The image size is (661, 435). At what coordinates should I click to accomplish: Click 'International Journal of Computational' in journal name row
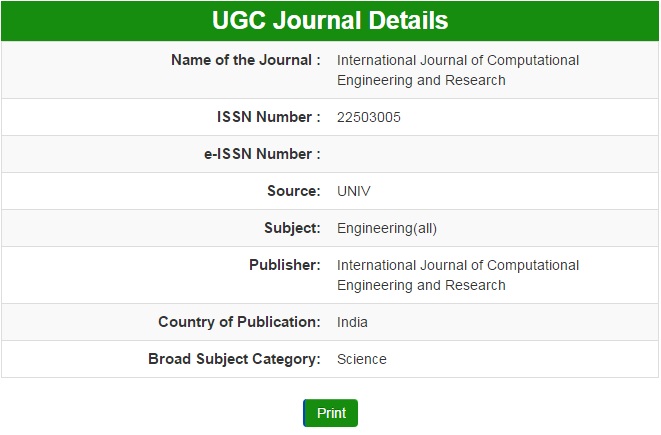coord(458,60)
